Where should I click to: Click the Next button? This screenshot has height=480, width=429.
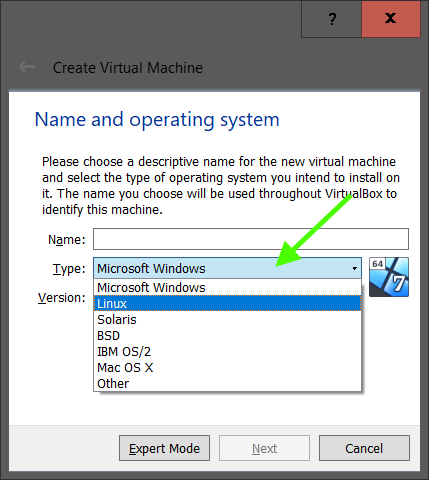point(264,448)
